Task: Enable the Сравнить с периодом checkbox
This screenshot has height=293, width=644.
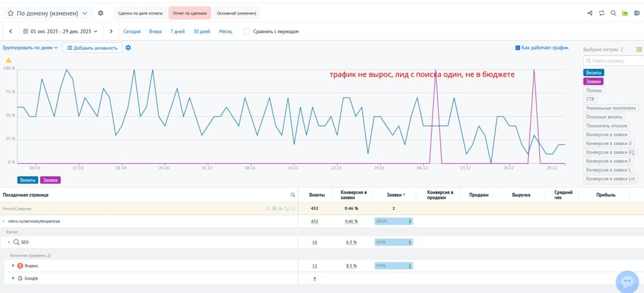Action: point(247,31)
